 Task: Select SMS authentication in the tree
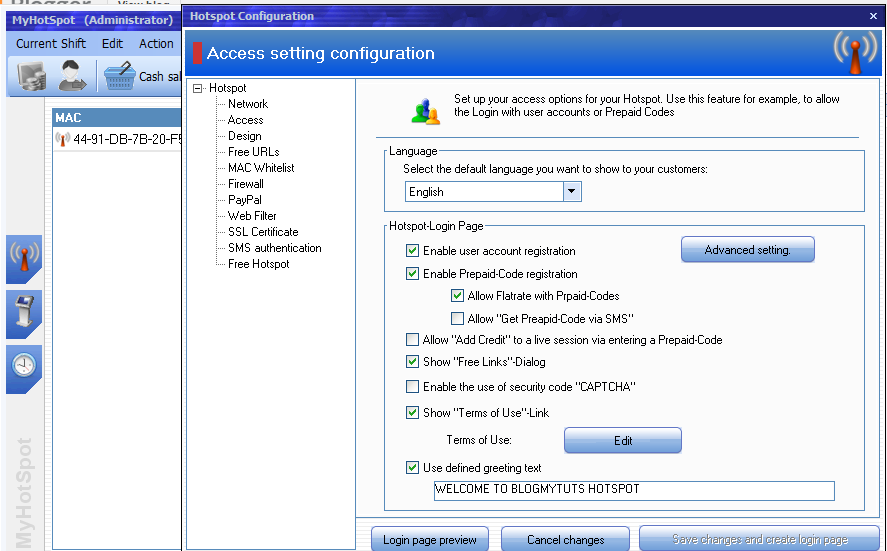(x=274, y=248)
